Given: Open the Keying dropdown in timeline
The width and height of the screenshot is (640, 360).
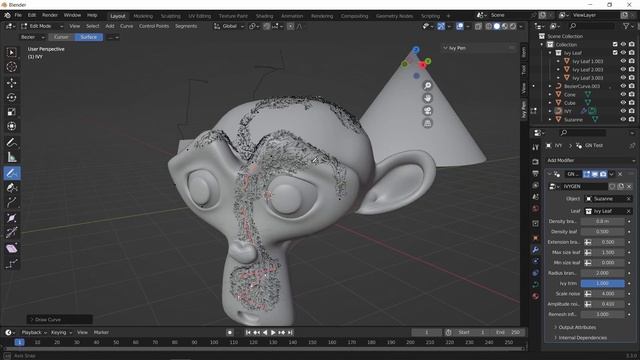Looking at the screenshot, I should click(x=61, y=333).
